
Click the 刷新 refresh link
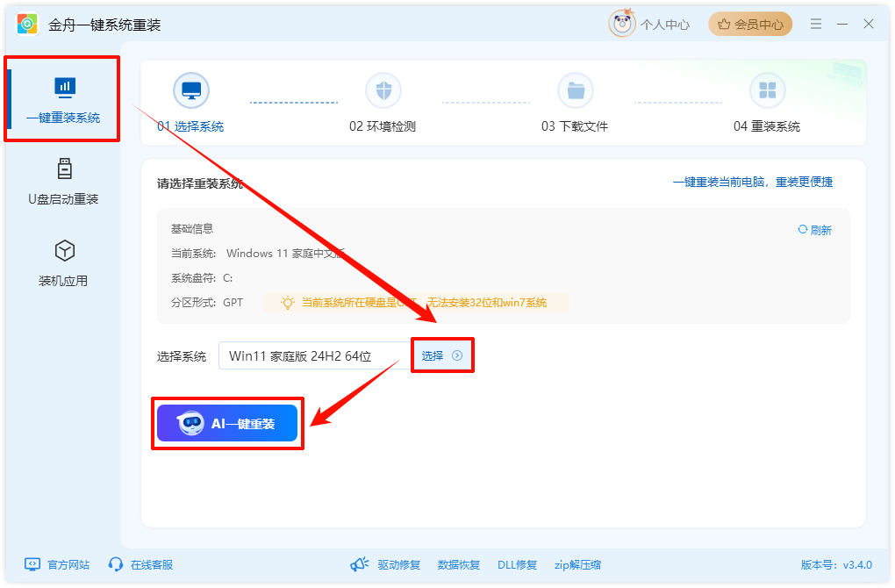[x=814, y=229]
